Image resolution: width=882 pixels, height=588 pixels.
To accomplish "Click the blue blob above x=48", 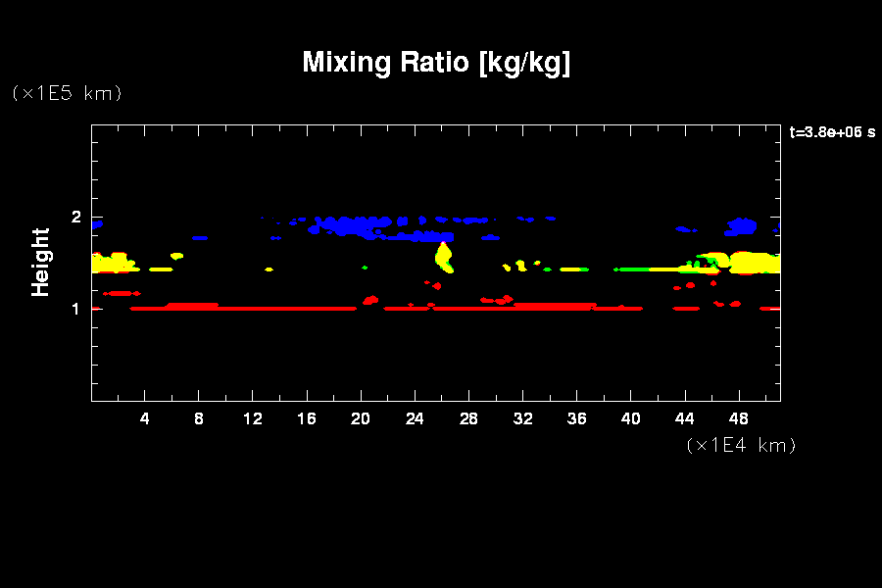I will [742, 227].
